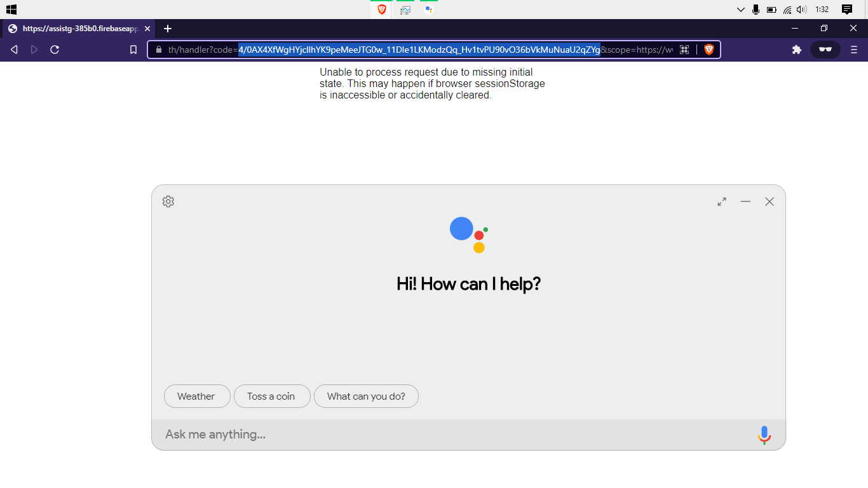868x488 pixels.
Task: Click the 1:32 clock
Action: coord(822,10)
